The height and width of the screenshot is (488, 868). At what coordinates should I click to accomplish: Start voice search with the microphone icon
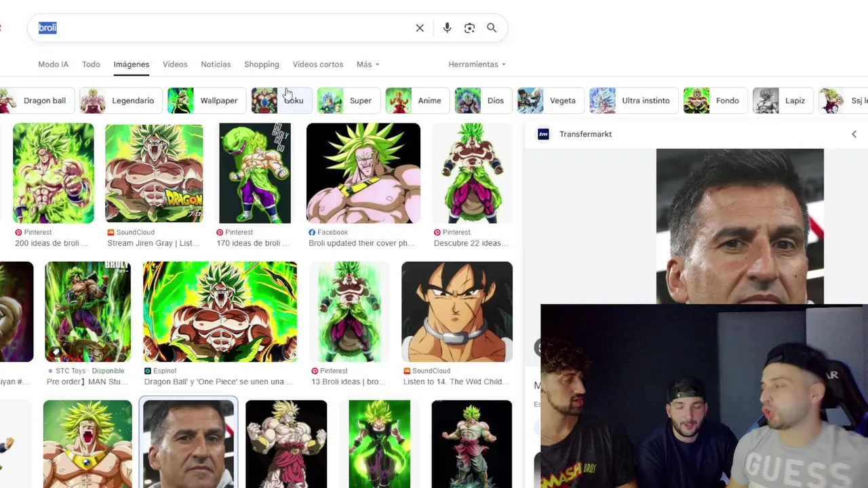pyautogui.click(x=447, y=28)
